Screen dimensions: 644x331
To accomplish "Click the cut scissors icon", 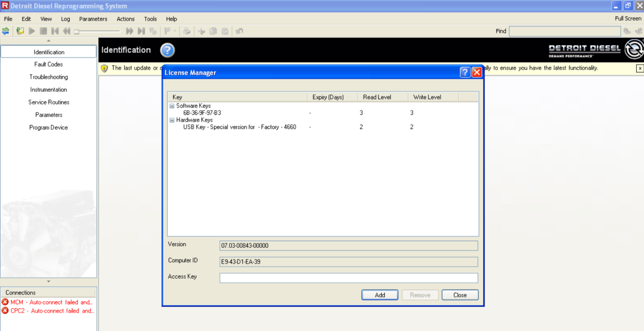I will 202,31.
